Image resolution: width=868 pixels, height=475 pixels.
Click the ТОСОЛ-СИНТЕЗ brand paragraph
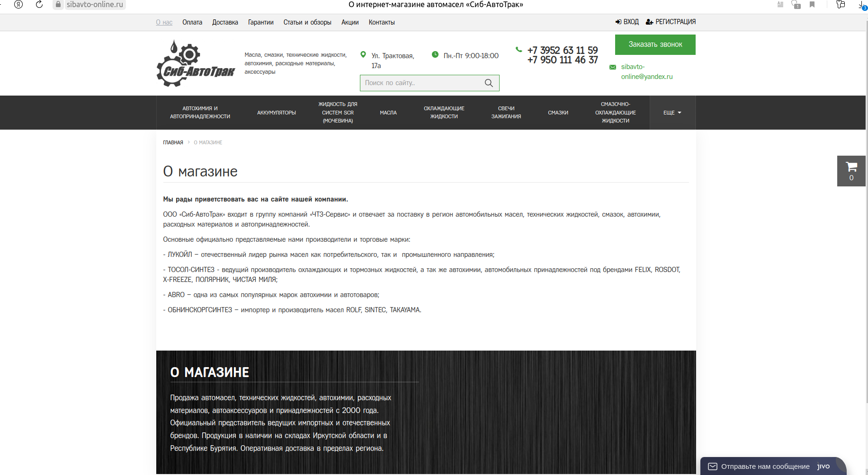(421, 274)
